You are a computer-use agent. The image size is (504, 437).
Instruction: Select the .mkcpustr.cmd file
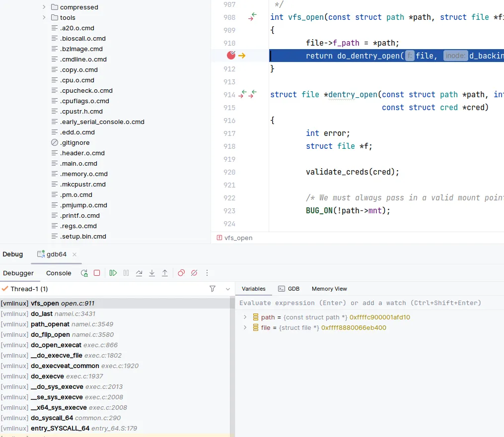pos(78,185)
